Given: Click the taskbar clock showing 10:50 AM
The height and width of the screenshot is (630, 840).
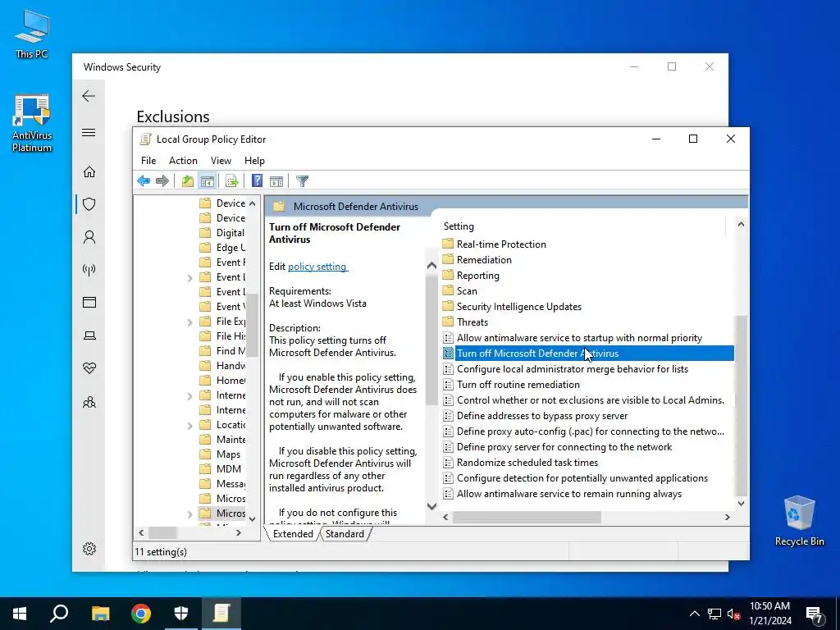Looking at the screenshot, I should click(769, 614).
